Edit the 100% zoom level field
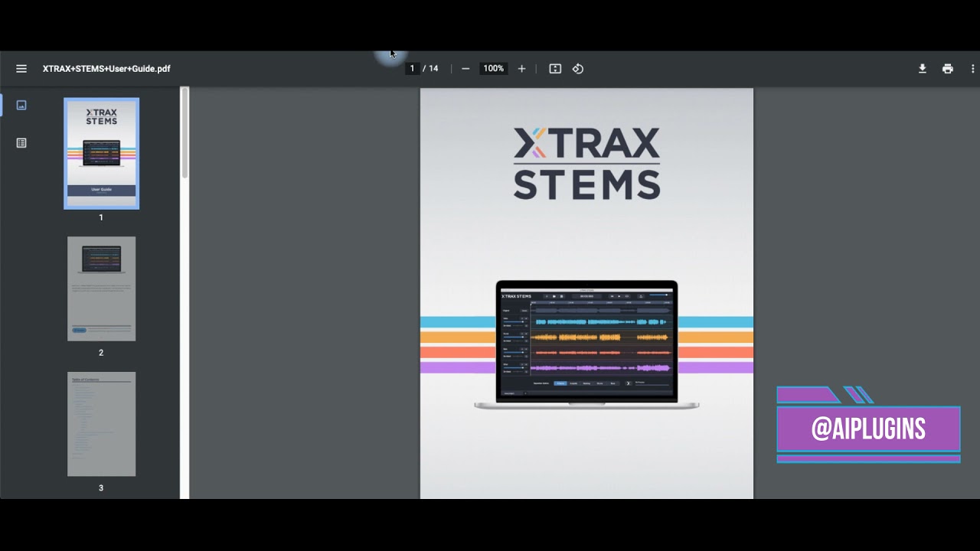980x551 pixels. coord(493,69)
